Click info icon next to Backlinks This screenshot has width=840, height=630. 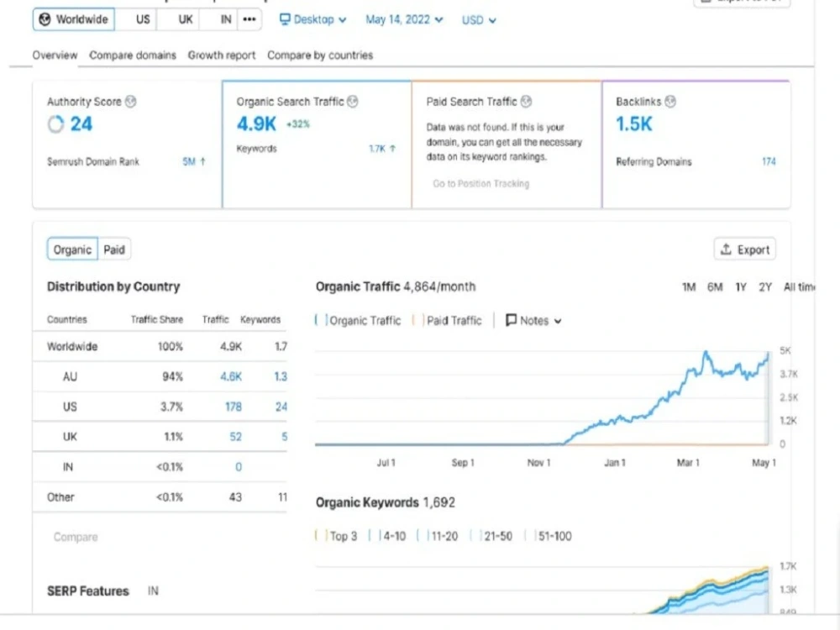pyautogui.click(x=670, y=102)
